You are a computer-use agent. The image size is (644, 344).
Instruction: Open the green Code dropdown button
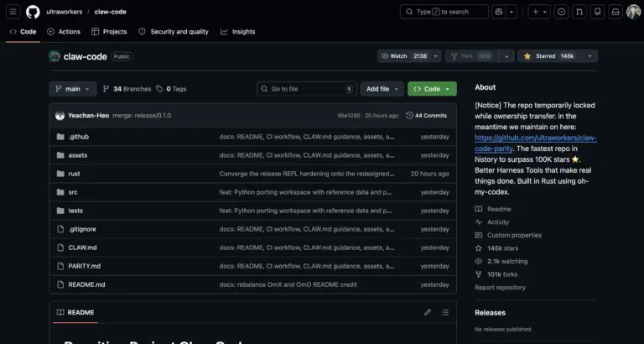pyautogui.click(x=432, y=89)
